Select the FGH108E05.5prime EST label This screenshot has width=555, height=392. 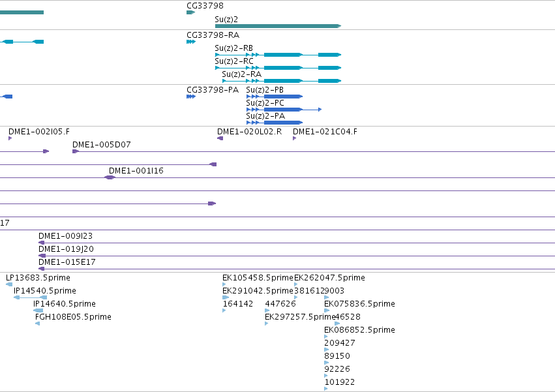pyautogui.click(x=73, y=317)
